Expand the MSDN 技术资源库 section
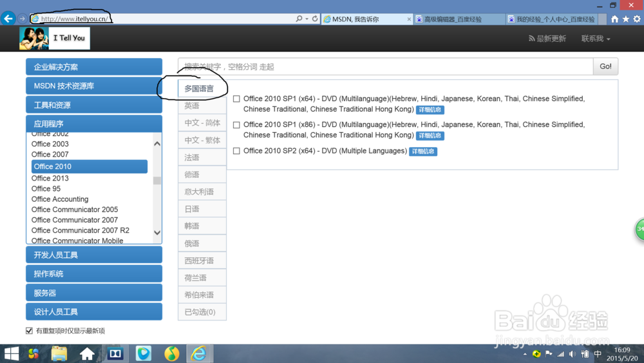This screenshot has width=644, height=363. click(x=94, y=86)
